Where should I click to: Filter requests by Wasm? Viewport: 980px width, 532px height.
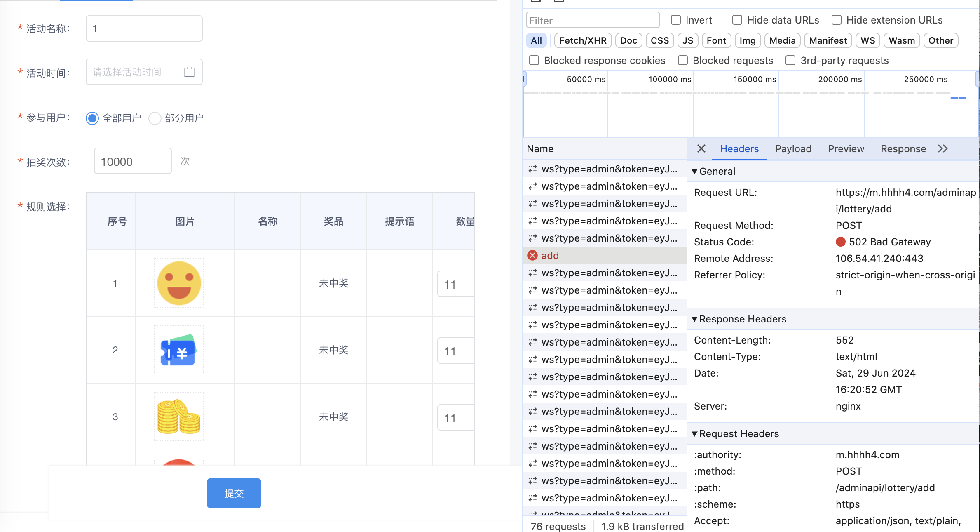(902, 40)
